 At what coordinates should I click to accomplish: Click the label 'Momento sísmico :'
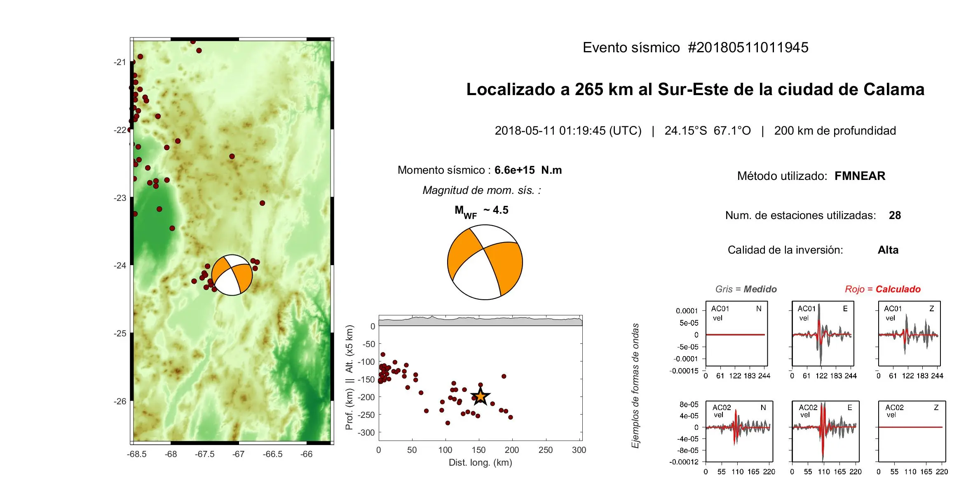[x=444, y=170]
